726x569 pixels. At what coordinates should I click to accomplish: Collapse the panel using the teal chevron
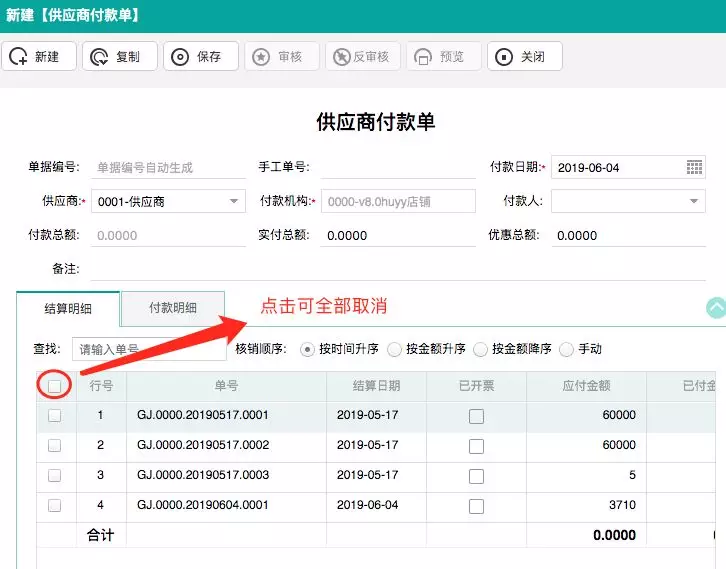715,308
